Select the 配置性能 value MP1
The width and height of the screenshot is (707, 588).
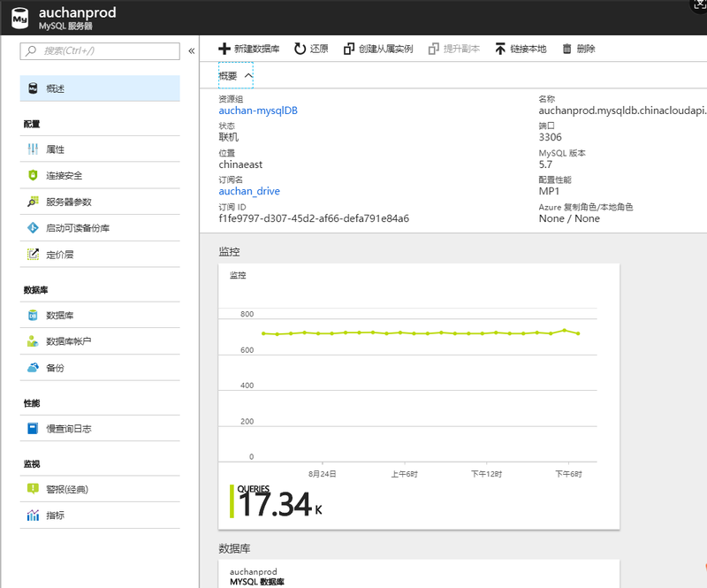pos(549,191)
